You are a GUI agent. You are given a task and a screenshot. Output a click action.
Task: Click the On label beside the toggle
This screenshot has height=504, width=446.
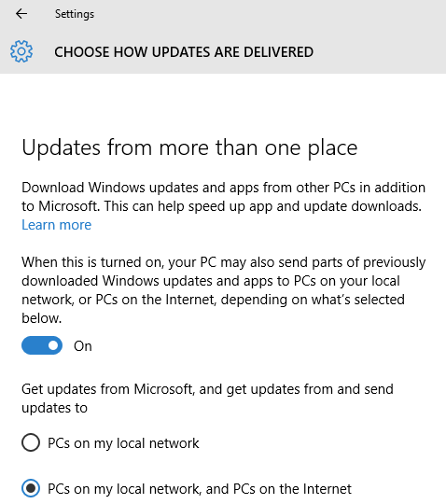(x=83, y=346)
